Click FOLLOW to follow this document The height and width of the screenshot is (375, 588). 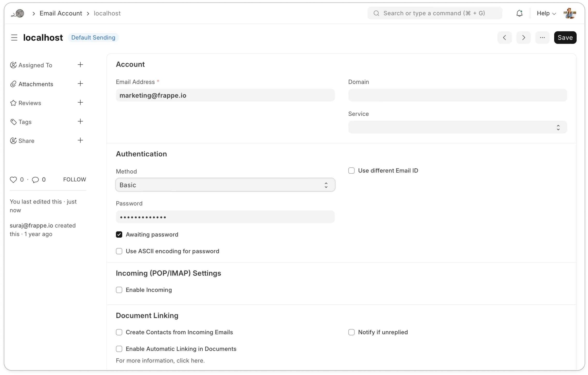coord(74,179)
